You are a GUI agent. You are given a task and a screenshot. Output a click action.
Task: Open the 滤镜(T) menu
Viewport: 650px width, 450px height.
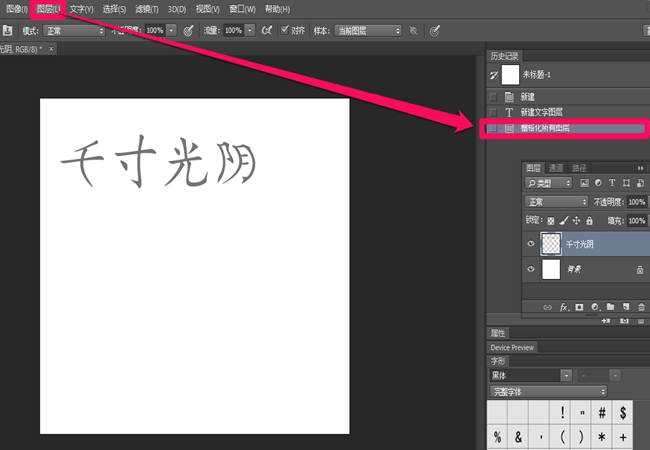coord(147,9)
